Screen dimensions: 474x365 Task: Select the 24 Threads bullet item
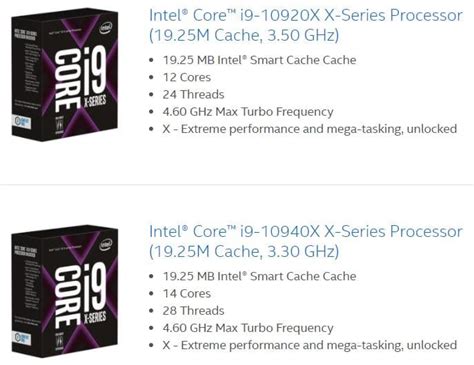point(193,94)
